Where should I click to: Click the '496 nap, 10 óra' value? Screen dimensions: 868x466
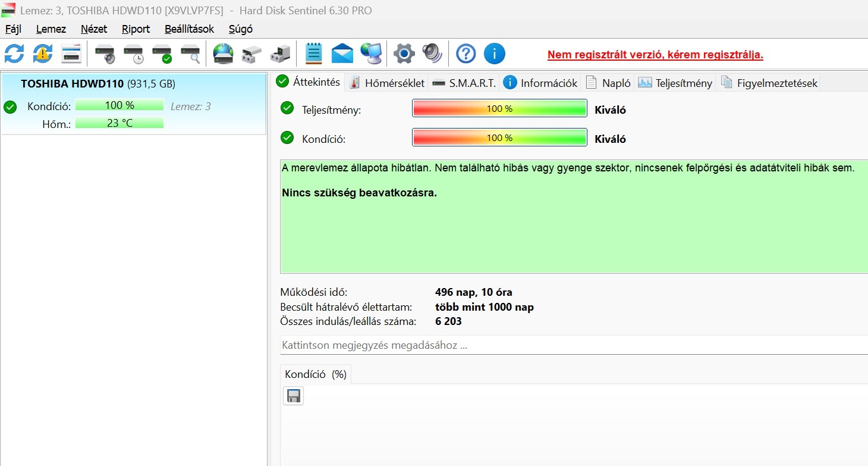474,292
